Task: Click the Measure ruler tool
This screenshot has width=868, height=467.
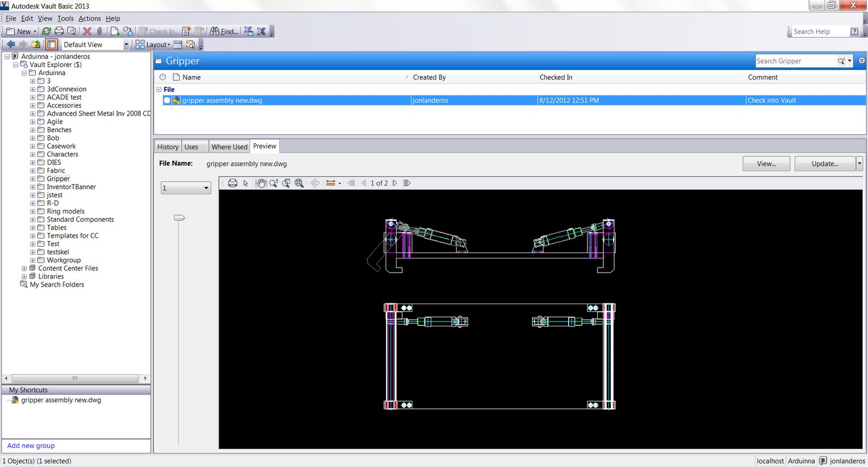Action: 330,183
